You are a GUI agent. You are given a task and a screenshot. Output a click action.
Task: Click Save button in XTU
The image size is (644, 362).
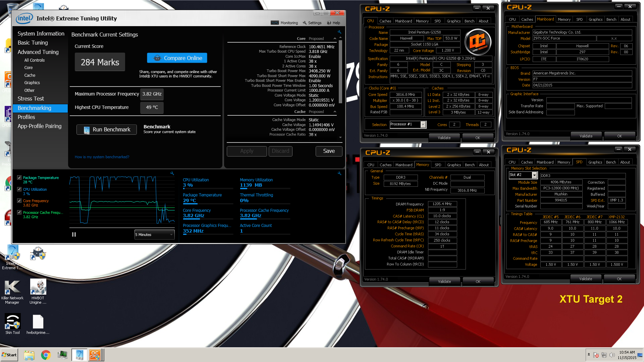click(329, 151)
